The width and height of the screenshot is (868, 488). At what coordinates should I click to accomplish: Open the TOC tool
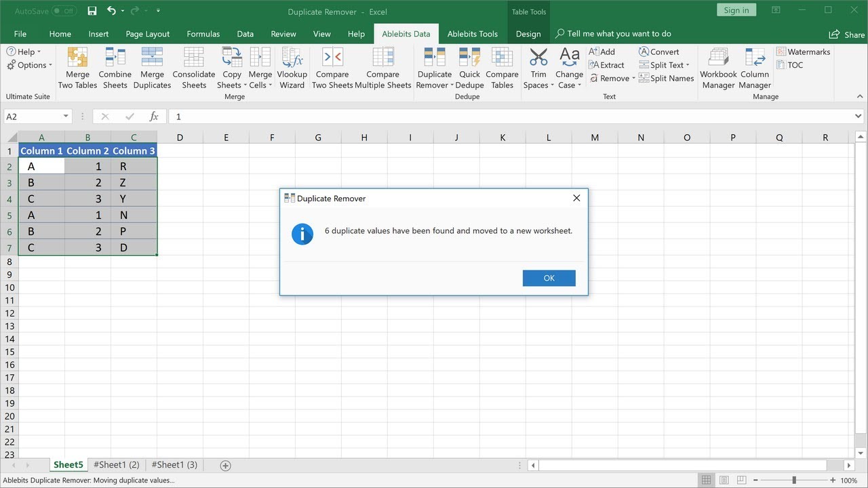(x=790, y=65)
